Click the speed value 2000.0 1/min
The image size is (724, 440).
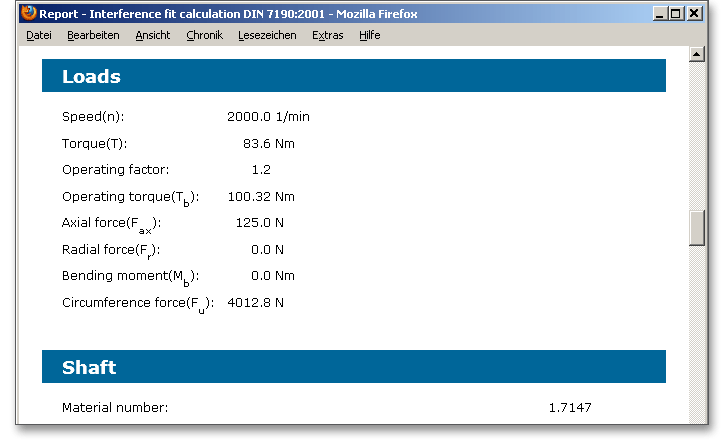pos(268,116)
